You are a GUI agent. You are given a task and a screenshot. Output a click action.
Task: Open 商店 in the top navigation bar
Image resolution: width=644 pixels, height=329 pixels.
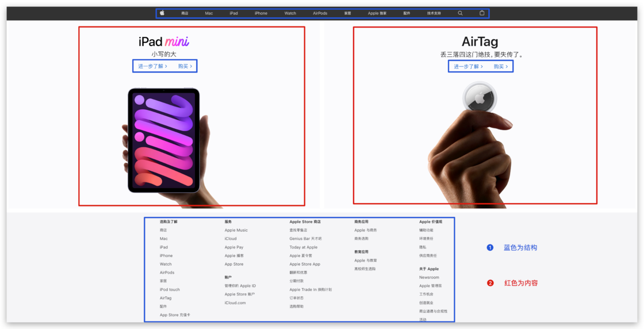click(x=185, y=14)
